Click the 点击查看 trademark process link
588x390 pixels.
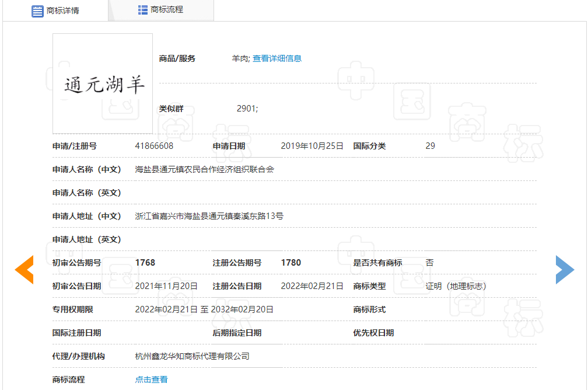tap(151, 379)
